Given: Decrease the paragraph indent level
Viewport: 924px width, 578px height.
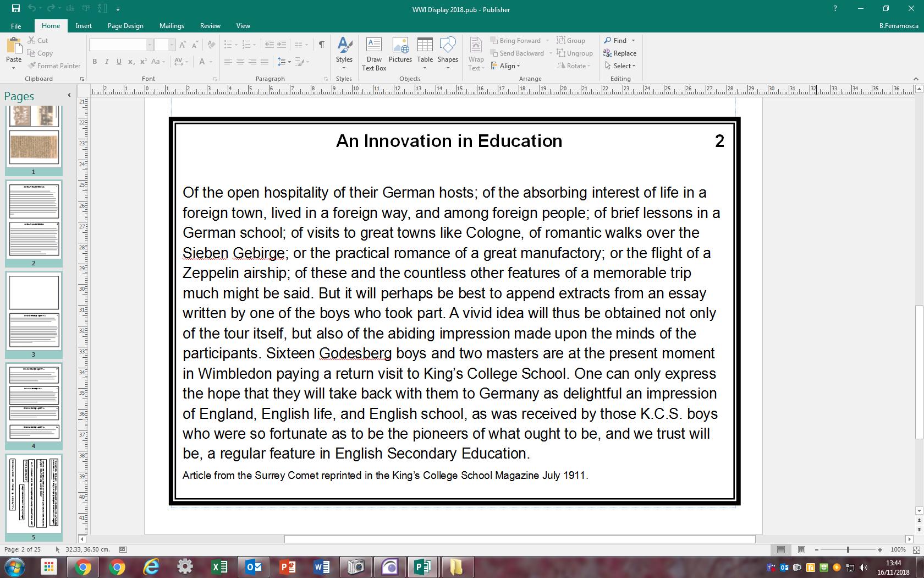Looking at the screenshot, I should pos(269,45).
